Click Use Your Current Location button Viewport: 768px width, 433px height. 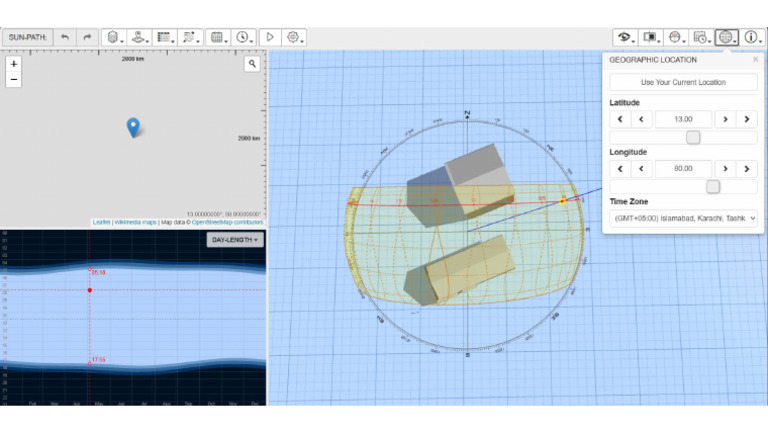click(683, 82)
